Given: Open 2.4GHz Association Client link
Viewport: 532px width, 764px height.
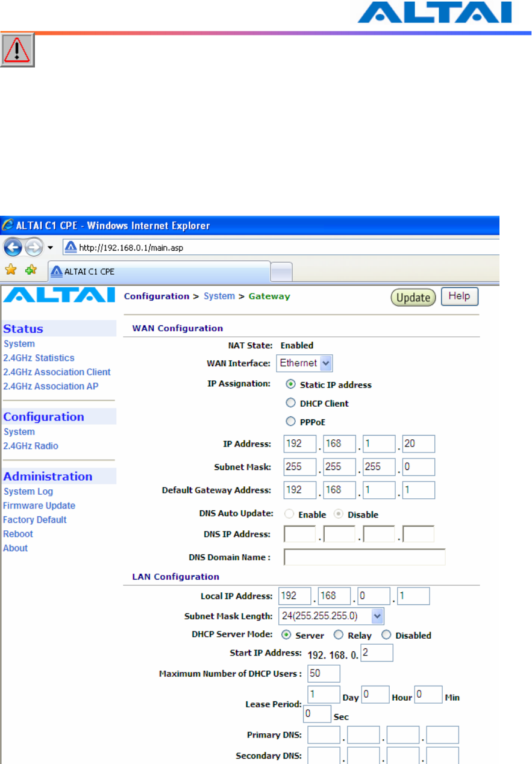Looking at the screenshot, I should 57,372.
